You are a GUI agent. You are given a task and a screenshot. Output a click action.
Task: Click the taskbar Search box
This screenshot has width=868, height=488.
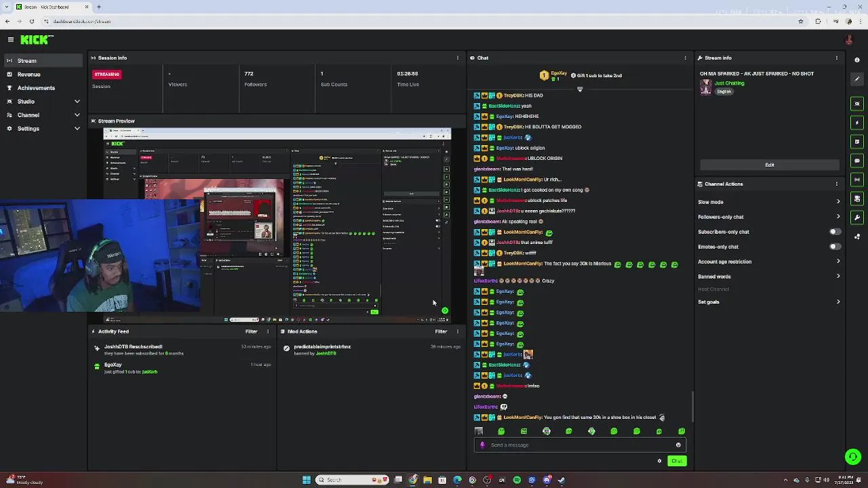pos(353,480)
